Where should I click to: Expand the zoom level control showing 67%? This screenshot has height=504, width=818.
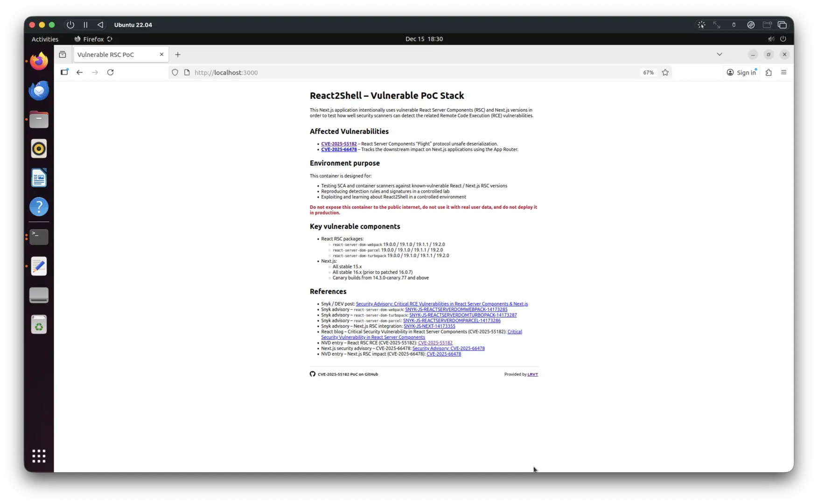tap(648, 72)
